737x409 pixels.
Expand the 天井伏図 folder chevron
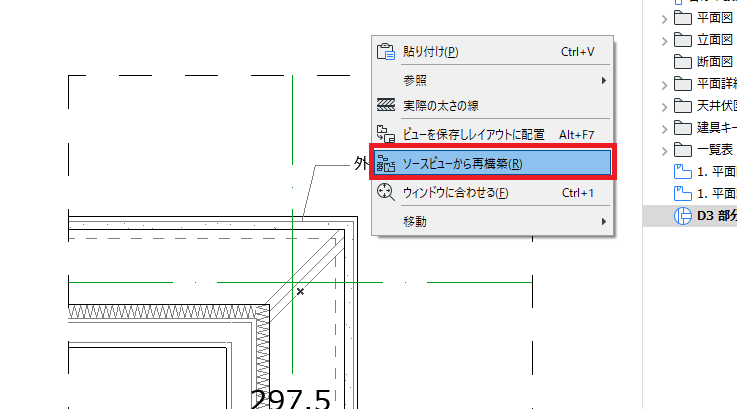click(x=664, y=108)
